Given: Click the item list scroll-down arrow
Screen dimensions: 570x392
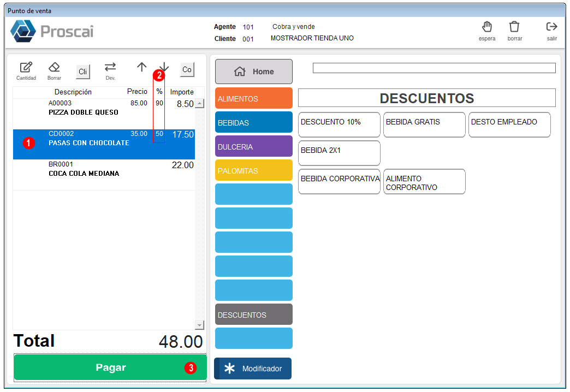Looking at the screenshot, I should [x=200, y=325].
